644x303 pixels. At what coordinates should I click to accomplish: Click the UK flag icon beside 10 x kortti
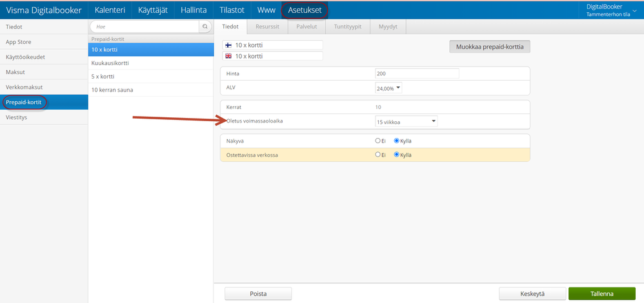click(x=228, y=56)
